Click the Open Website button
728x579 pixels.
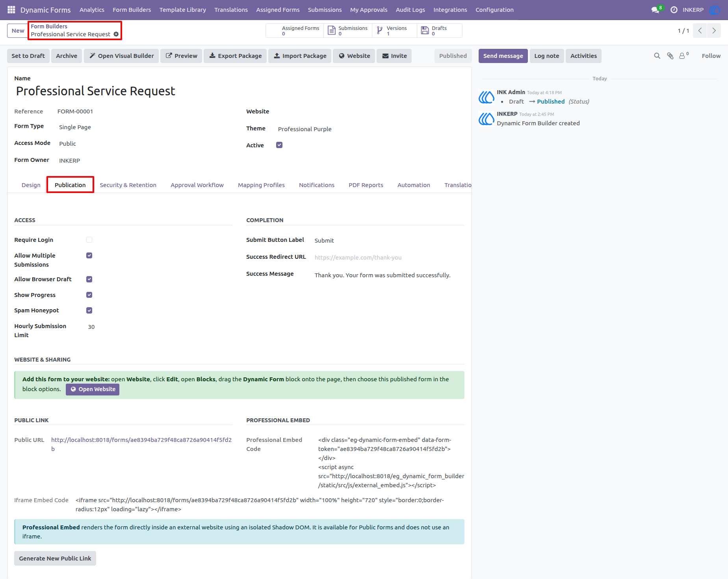(93, 389)
